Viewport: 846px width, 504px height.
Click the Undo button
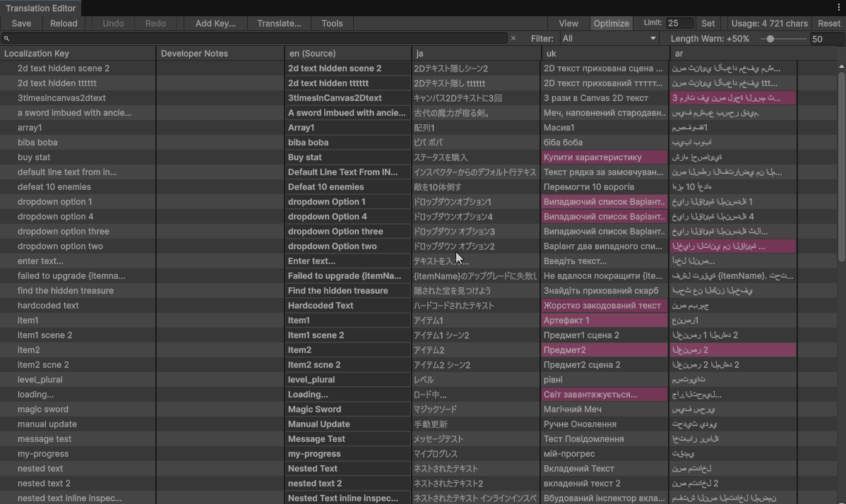[112, 23]
